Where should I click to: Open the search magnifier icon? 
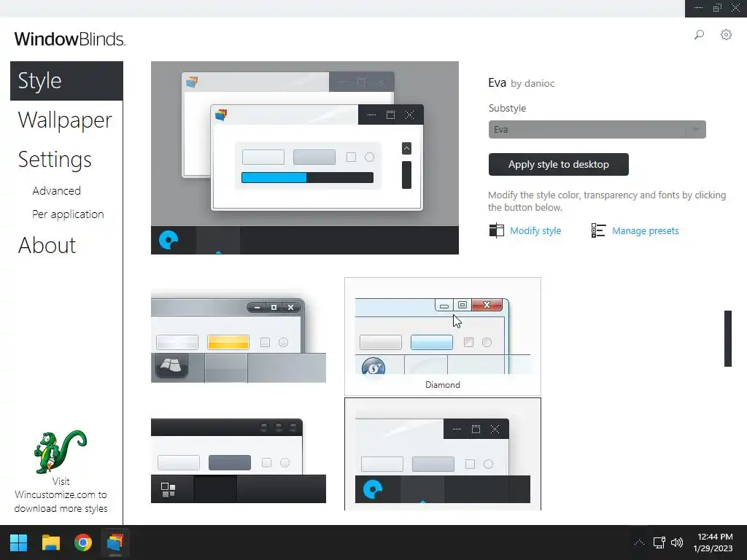(699, 35)
